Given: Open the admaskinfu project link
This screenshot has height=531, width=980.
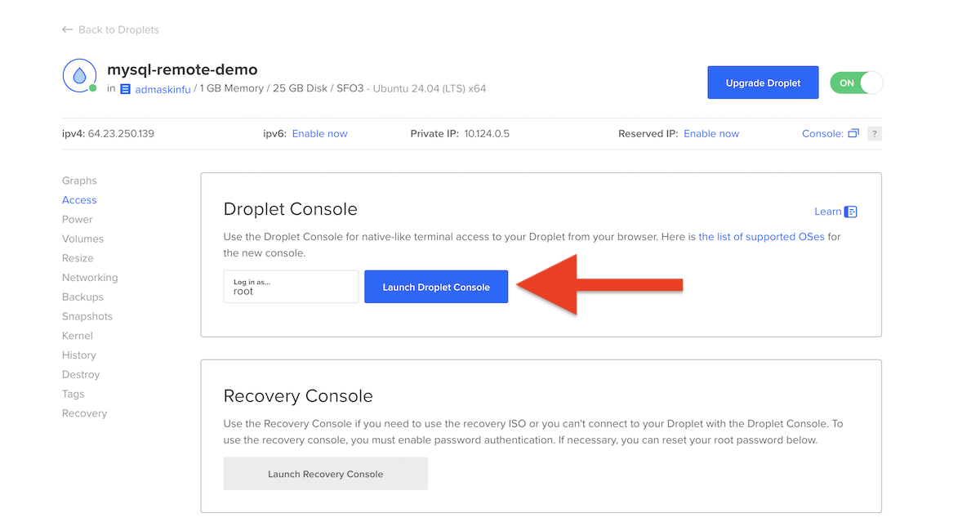Looking at the screenshot, I should tap(163, 89).
